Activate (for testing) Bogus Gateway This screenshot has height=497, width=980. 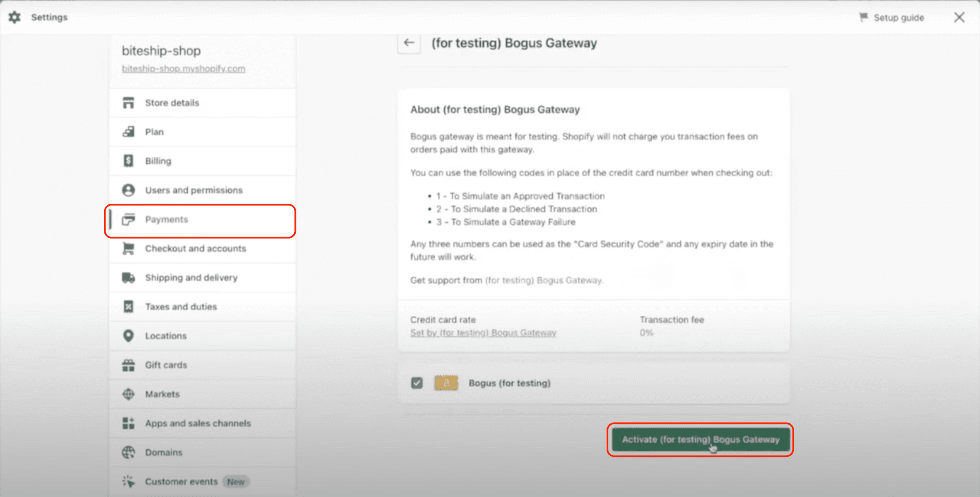[700, 440]
